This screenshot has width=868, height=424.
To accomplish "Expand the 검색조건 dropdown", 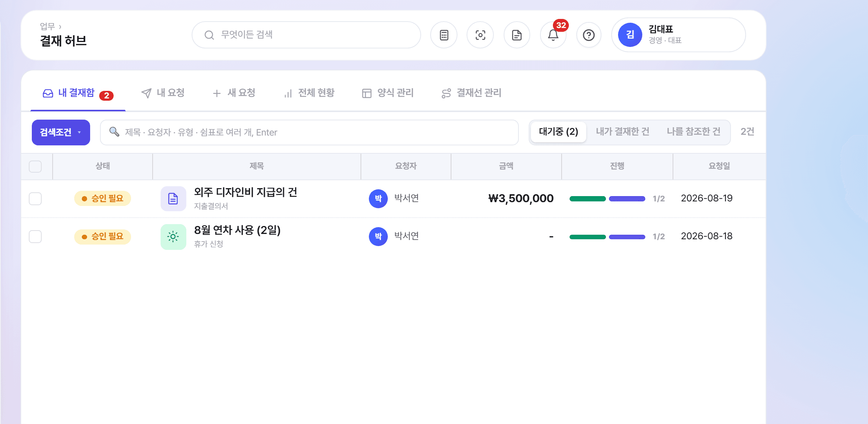I will pyautogui.click(x=61, y=132).
